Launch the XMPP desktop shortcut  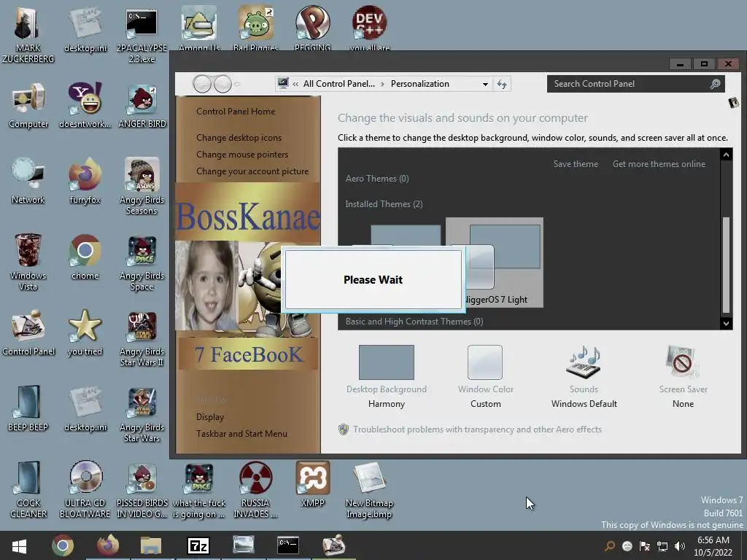(x=312, y=484)
